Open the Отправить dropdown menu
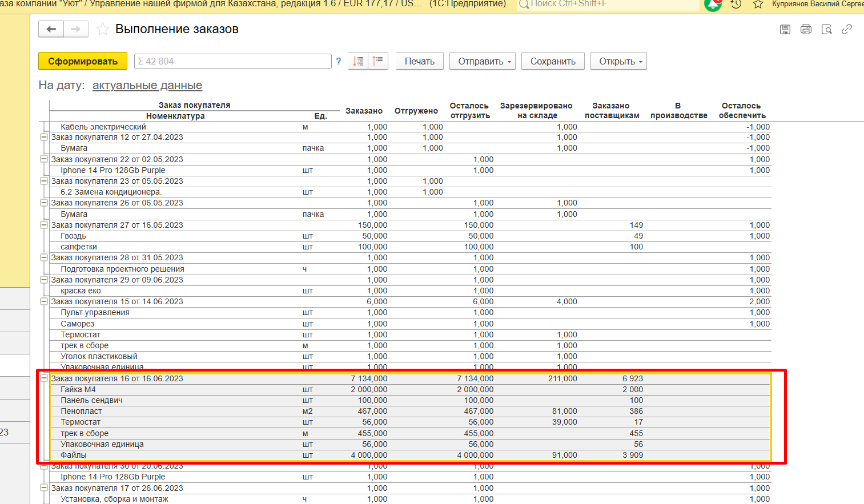The width and height of the screenshot is (864, 504). tap(483, 61)
